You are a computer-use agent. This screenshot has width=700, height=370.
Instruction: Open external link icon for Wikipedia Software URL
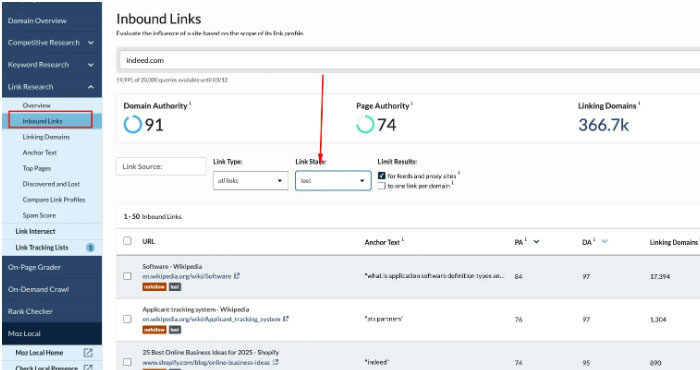[237, 276]
